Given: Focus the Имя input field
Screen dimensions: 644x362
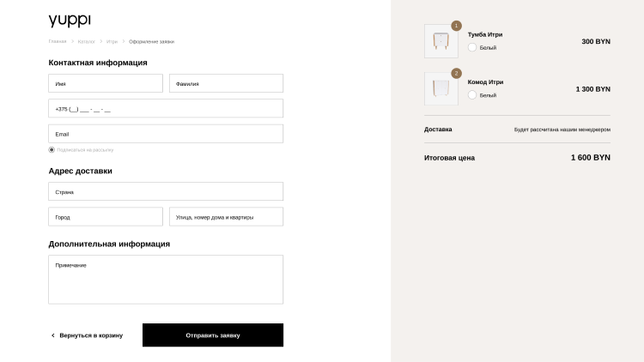Looking at the screenshot, I should click(x=106, y=83).
